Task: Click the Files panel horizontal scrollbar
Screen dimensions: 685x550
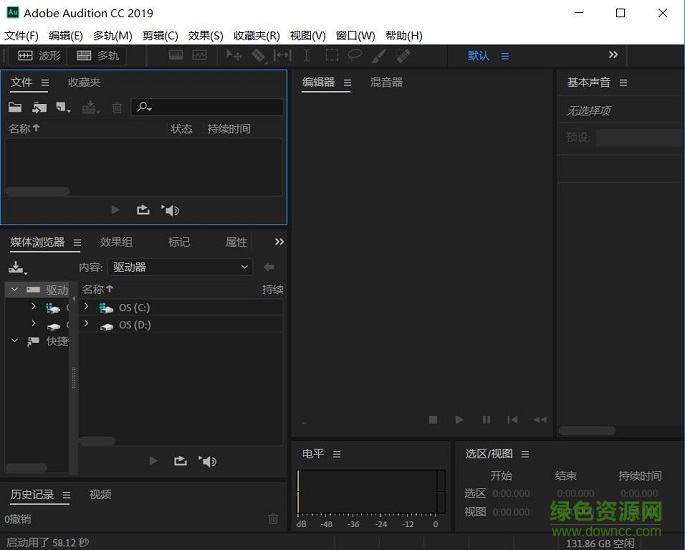Action: click(x=38, y=191)
